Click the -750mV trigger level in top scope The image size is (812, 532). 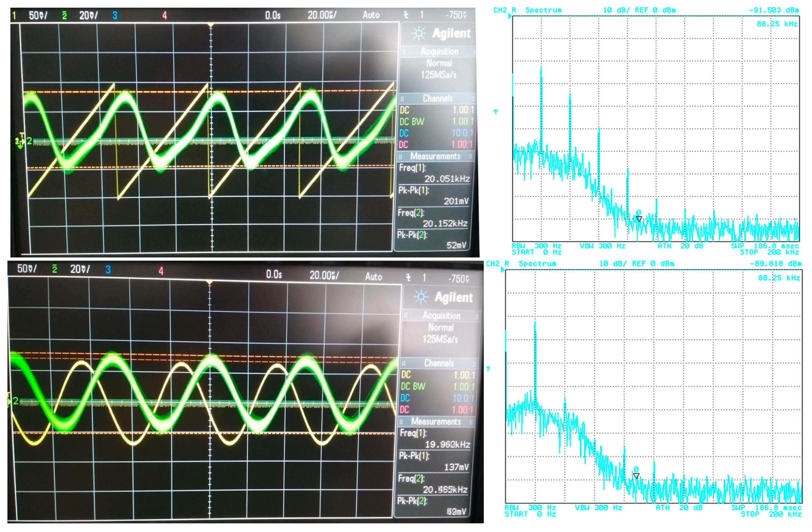pyautogui.click(x=456, y=15)
